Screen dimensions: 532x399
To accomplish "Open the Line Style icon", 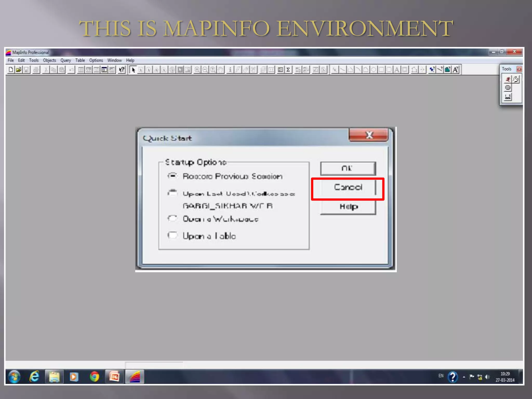I will tap(440, 70).
